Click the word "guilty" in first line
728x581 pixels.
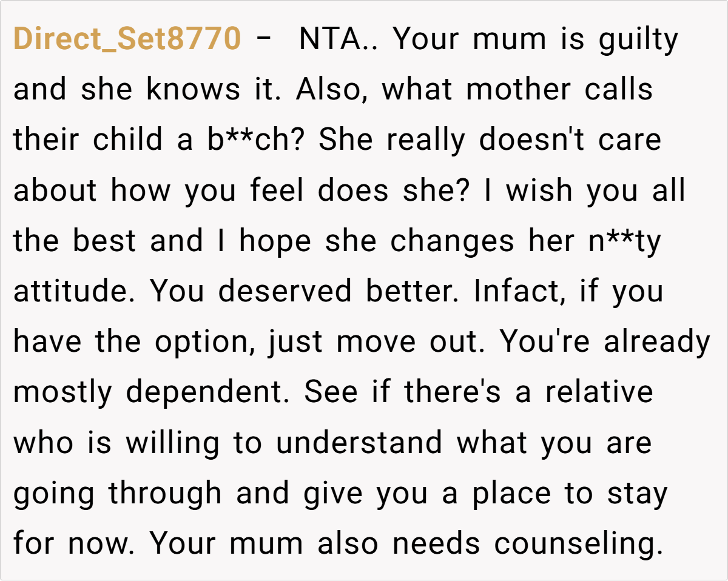click(x=638, y=40)
